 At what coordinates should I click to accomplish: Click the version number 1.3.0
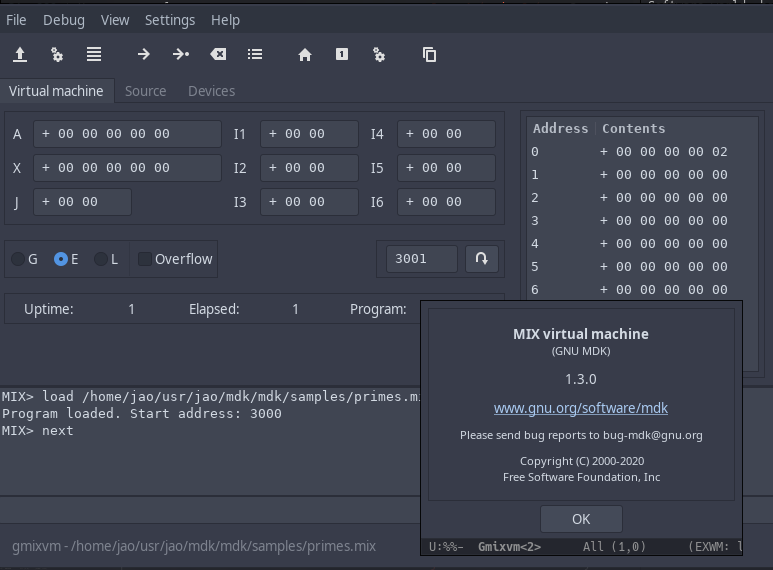[581, 379]
